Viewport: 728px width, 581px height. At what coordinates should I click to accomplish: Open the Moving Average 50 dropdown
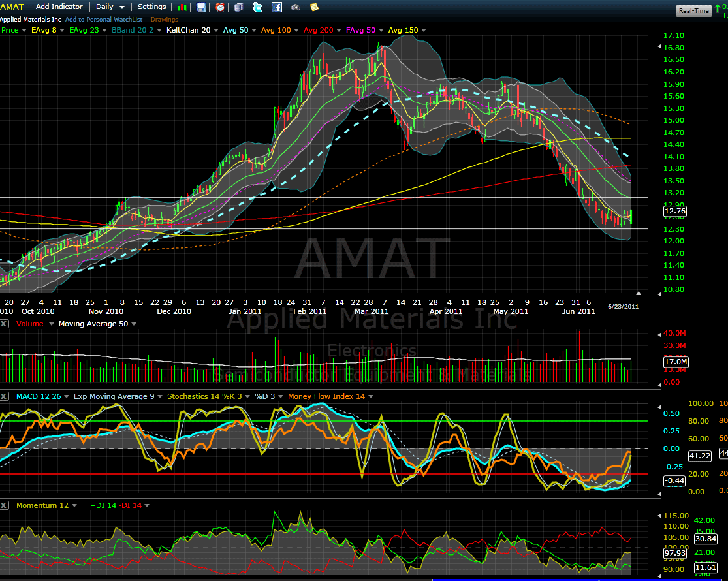pyautogui.click(x=134, y=324)
